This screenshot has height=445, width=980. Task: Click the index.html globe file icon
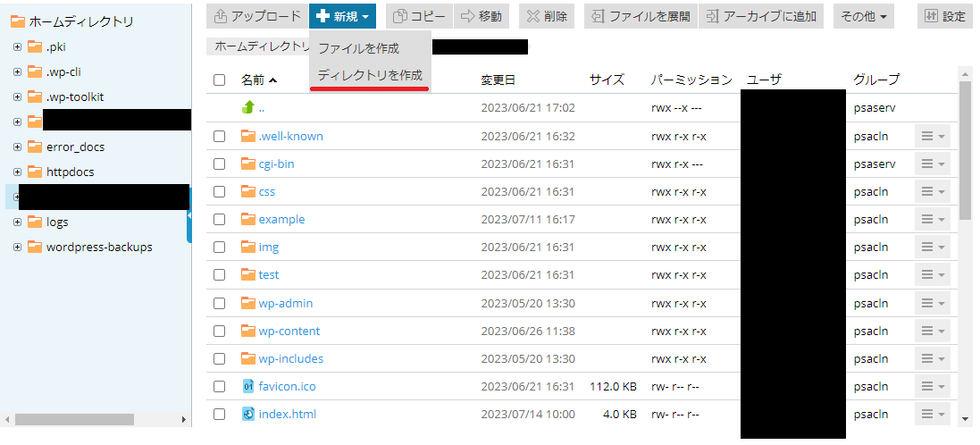tap(248, 414)
